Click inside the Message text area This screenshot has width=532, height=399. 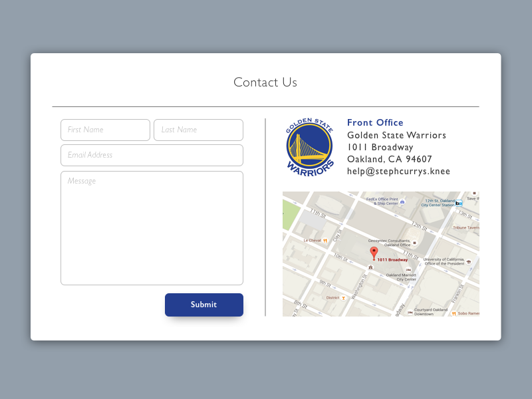pyautogui.click(x=152, y=228)
